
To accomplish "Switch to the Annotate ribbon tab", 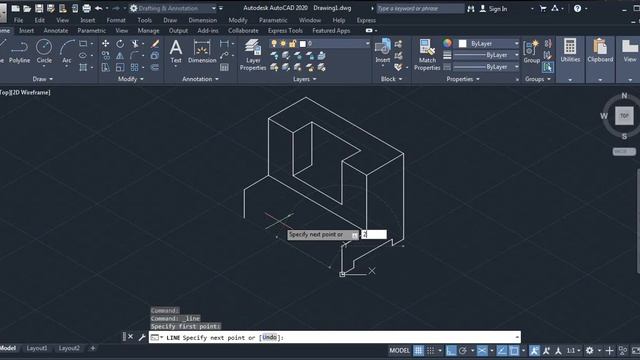I will point(56,31).
